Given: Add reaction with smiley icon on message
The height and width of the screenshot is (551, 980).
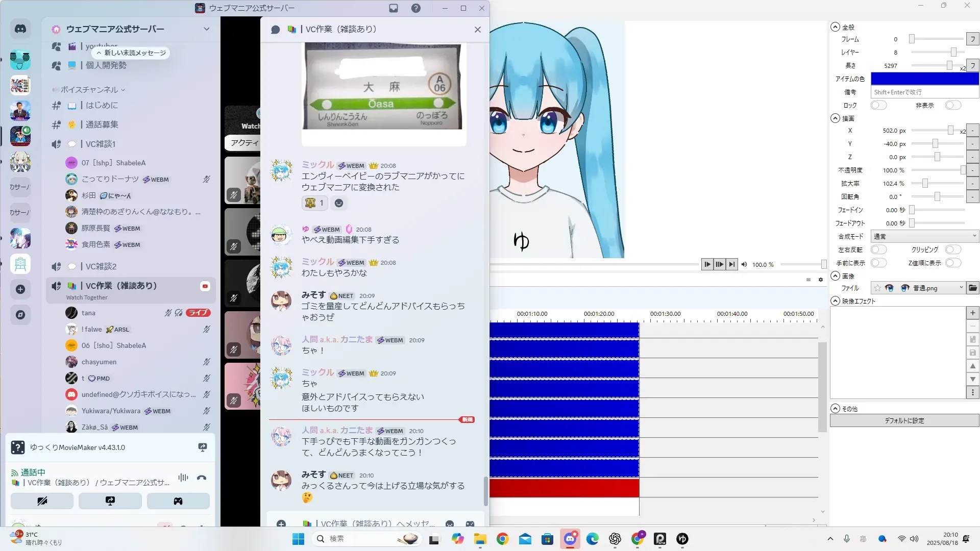Looking at the screenshot, I should (x=338, y=203).
